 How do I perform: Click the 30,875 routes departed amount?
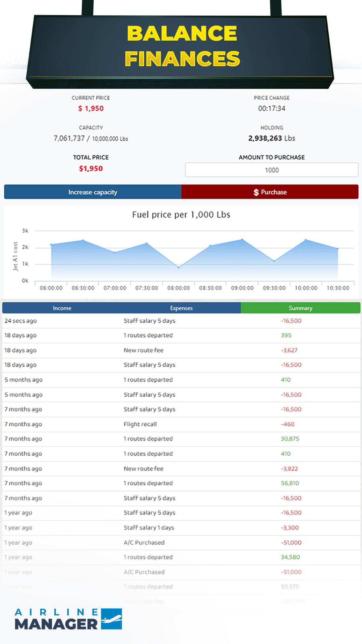click(290, 439)
